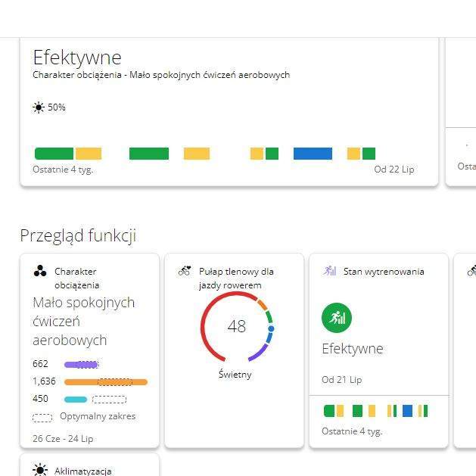476x476 pixels.
Task: Click 'Mało spokojnych ćwiczeń aerobowych' card summary text
Action: click(84, 321)
